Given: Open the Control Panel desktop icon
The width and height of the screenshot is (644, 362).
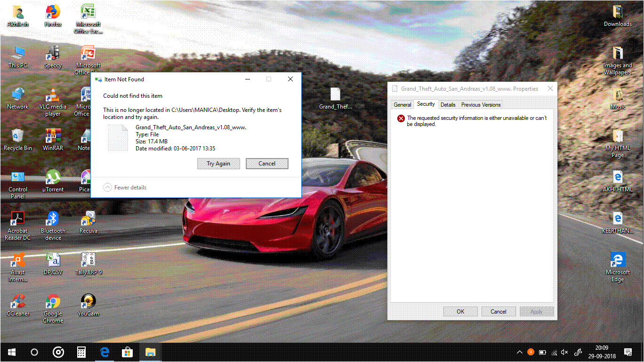Looking at the screenshot, I should (18, 185).
